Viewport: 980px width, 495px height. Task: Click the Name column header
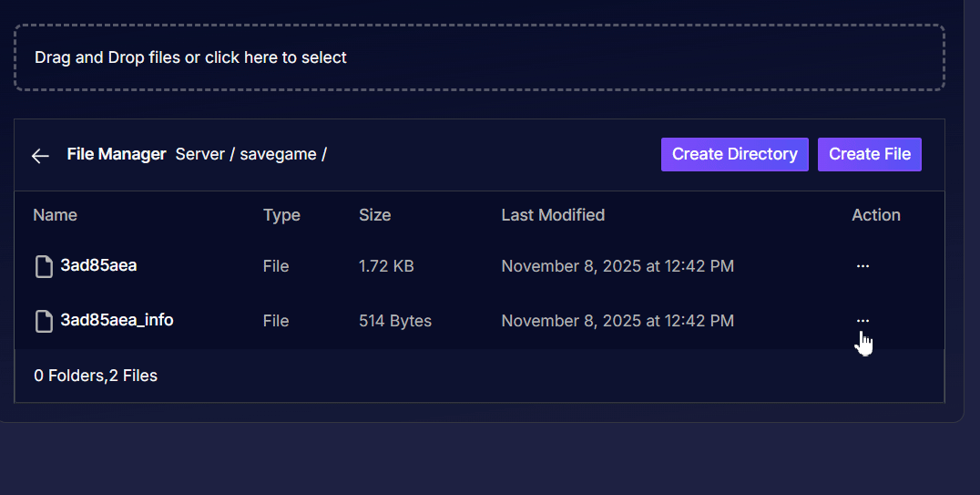coord(55,215)
